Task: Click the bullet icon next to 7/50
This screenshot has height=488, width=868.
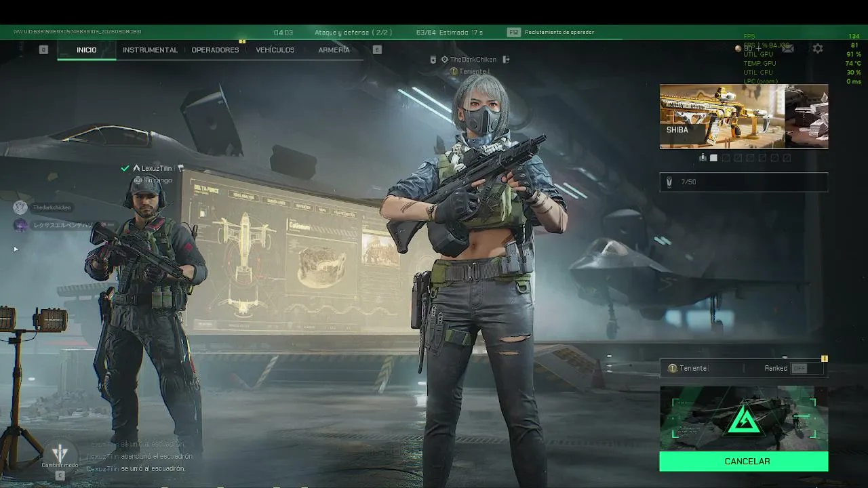Action: click(669, 182)
